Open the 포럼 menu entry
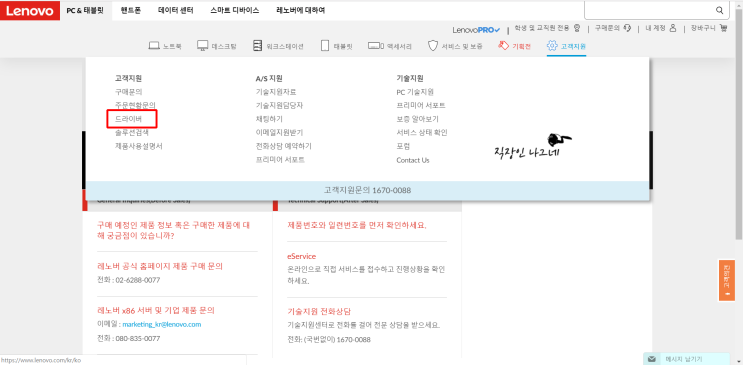 click(x=403, y=146)
